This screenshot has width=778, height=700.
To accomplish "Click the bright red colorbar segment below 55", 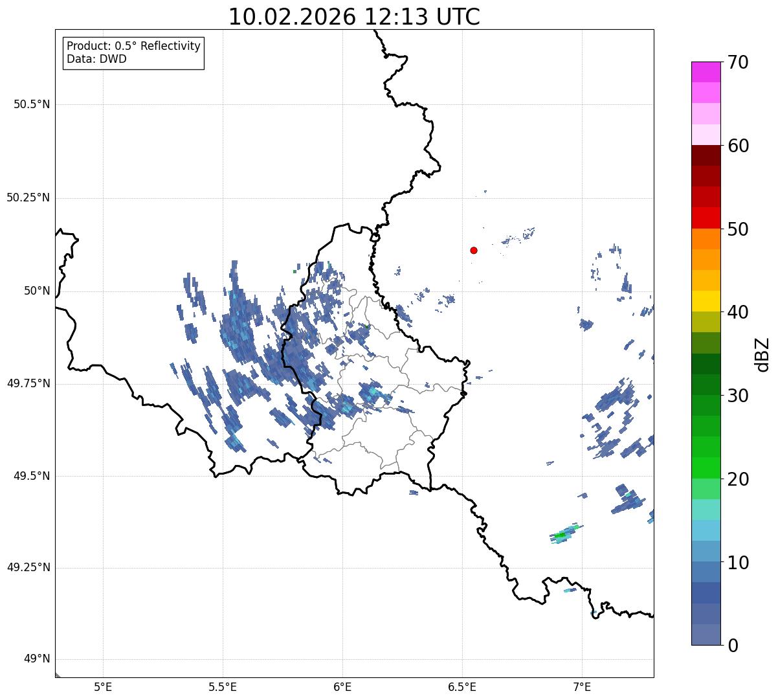I will [706, 218].
